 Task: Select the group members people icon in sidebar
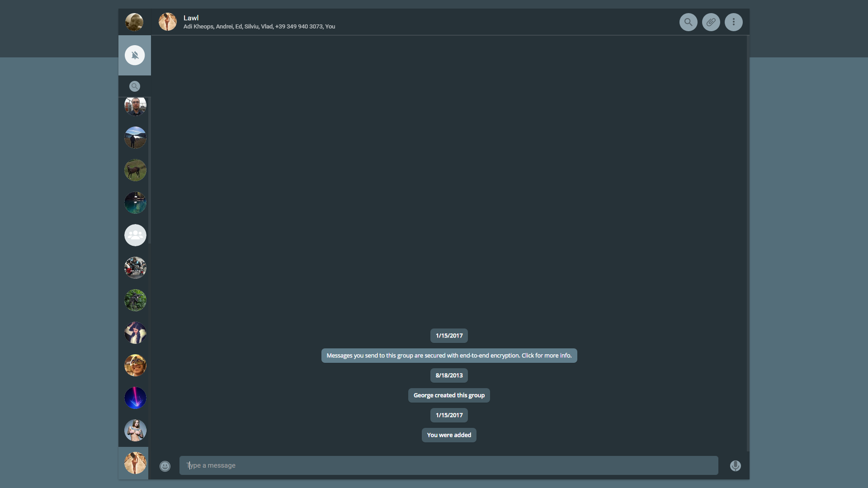(x=135, y=235)
